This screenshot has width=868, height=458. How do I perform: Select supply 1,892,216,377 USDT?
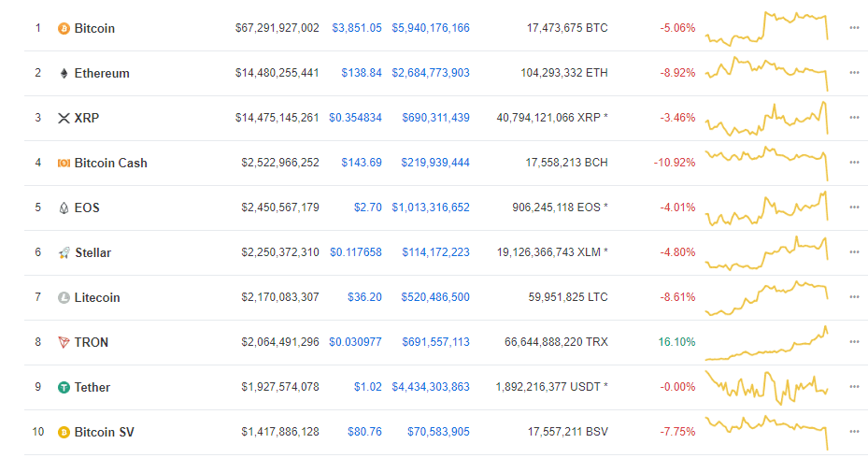click(x=552, y=387)
